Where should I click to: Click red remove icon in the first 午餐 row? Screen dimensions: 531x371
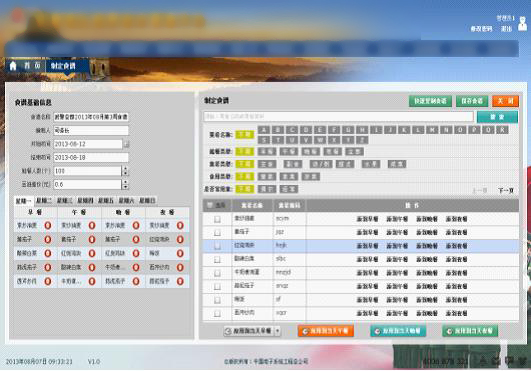click(92, 225)
